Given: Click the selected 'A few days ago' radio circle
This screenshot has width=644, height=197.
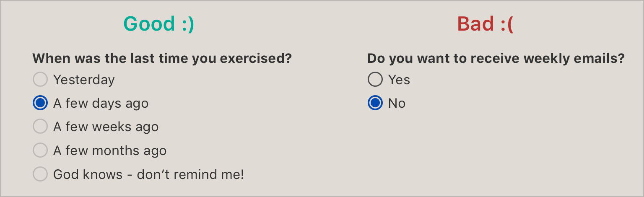Looking at the screenshot, I should tap(40, 103).
